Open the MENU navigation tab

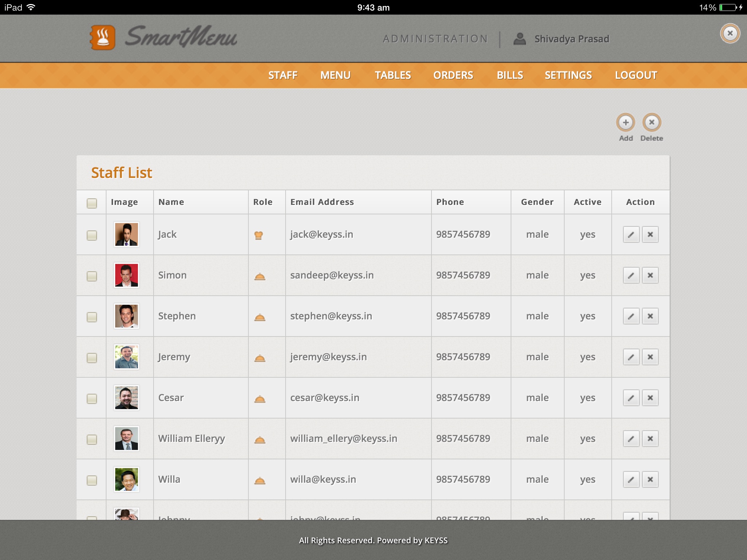coord(335,75)
